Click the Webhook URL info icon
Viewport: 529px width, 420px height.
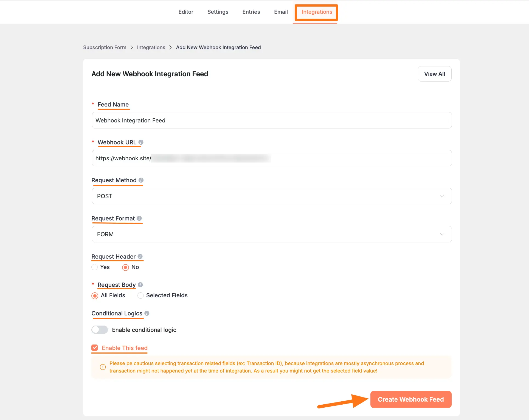[x=141, y=142]
